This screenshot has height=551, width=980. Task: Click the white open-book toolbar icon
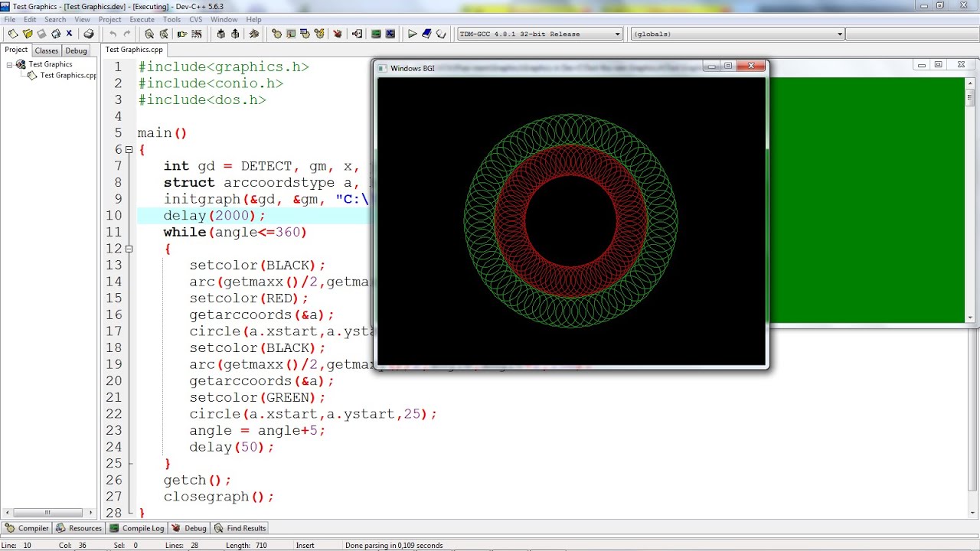click(441, 34)
